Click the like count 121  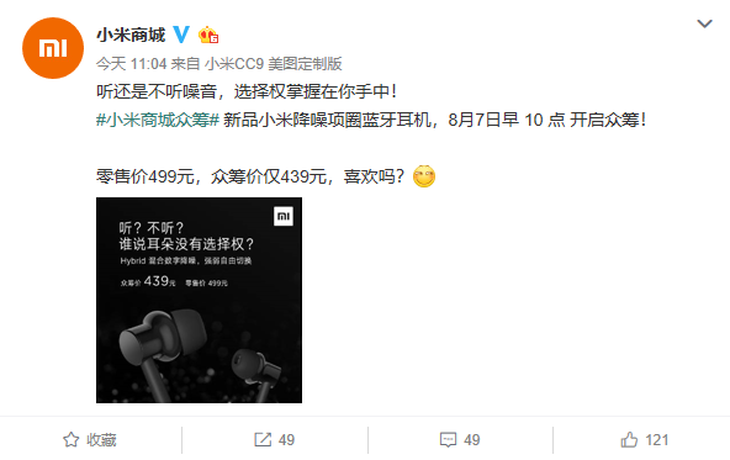coord(657,440)
